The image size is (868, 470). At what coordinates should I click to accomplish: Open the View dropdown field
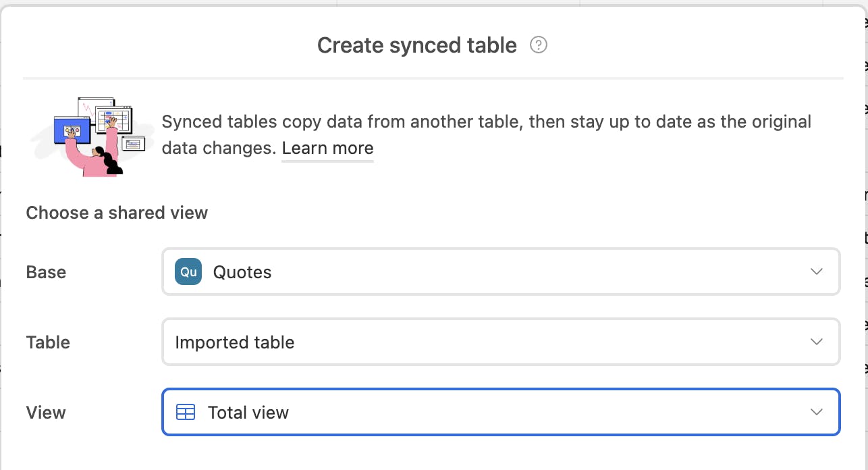[x=501, y=412]
